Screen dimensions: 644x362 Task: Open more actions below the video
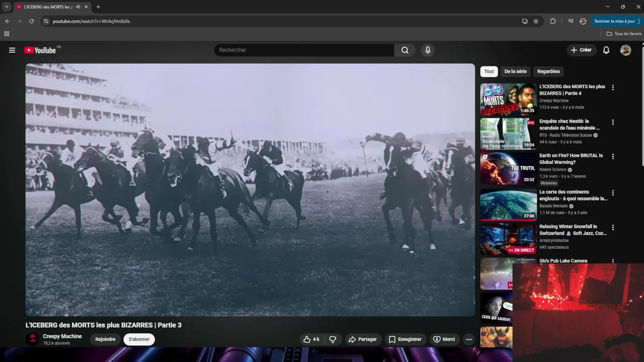pyautogui.click(x=469, y=339)
